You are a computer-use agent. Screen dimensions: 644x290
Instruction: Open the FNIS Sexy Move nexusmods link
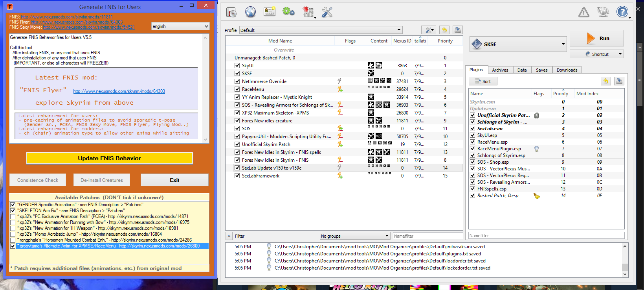coord(89,27)
